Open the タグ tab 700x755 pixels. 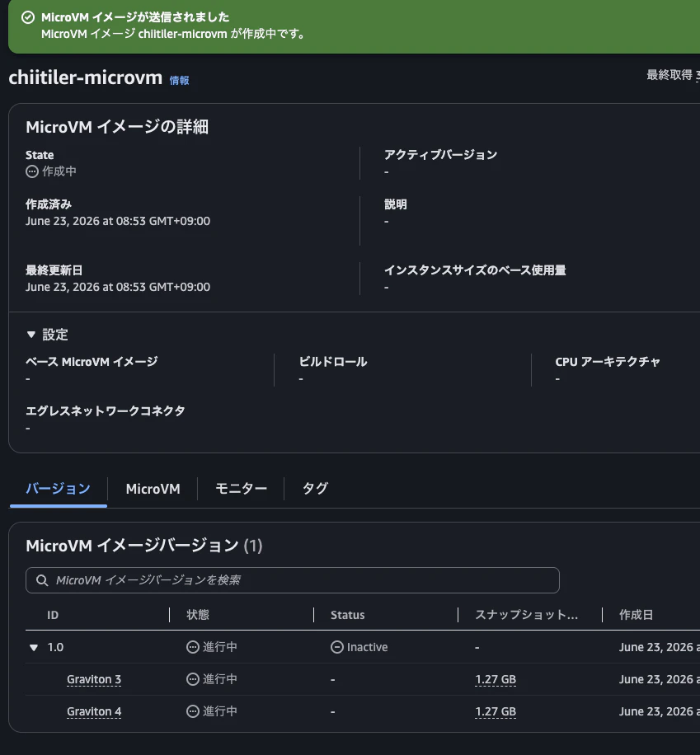pos(315,488)
